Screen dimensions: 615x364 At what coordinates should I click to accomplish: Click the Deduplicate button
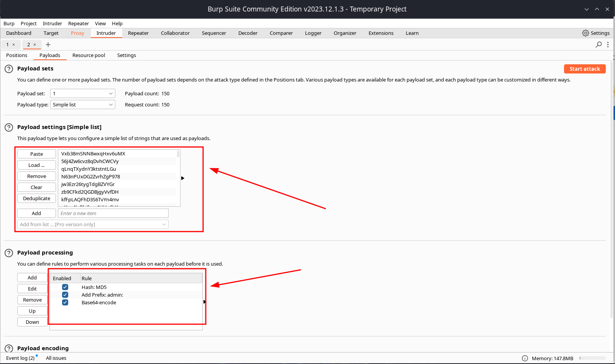click(x=36, y=198)
